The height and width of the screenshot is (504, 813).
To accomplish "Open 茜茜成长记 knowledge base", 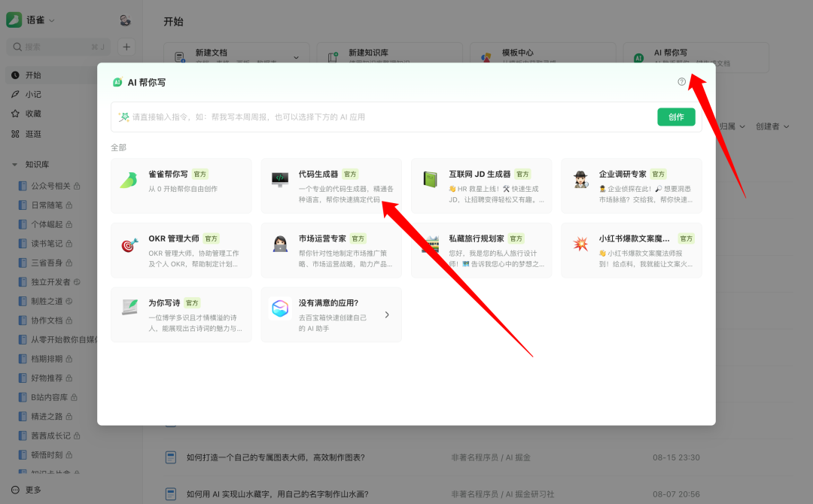I will (51, 436).
